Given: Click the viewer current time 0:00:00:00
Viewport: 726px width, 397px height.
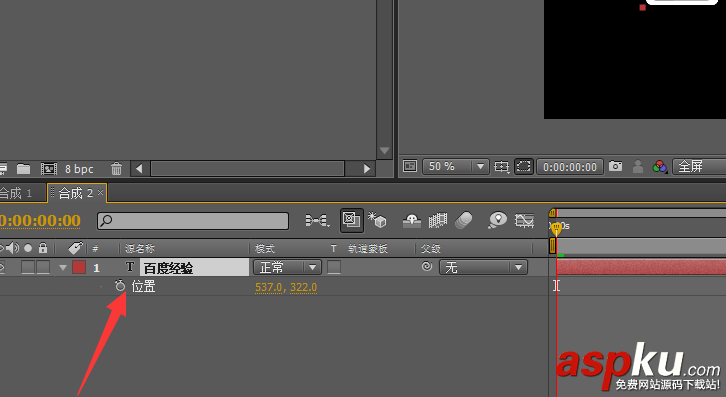Looking at the screenshot, I should [570, 167].
